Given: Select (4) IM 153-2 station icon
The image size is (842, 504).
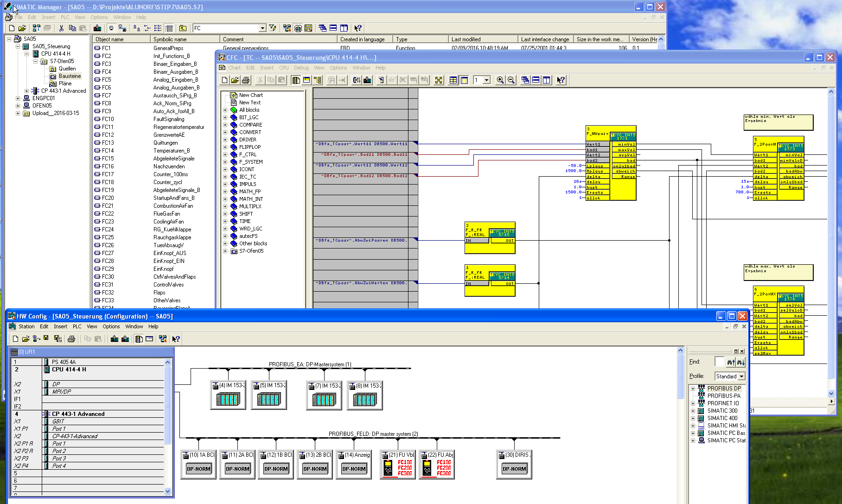Looking at the screenshot, I should 228,396.
